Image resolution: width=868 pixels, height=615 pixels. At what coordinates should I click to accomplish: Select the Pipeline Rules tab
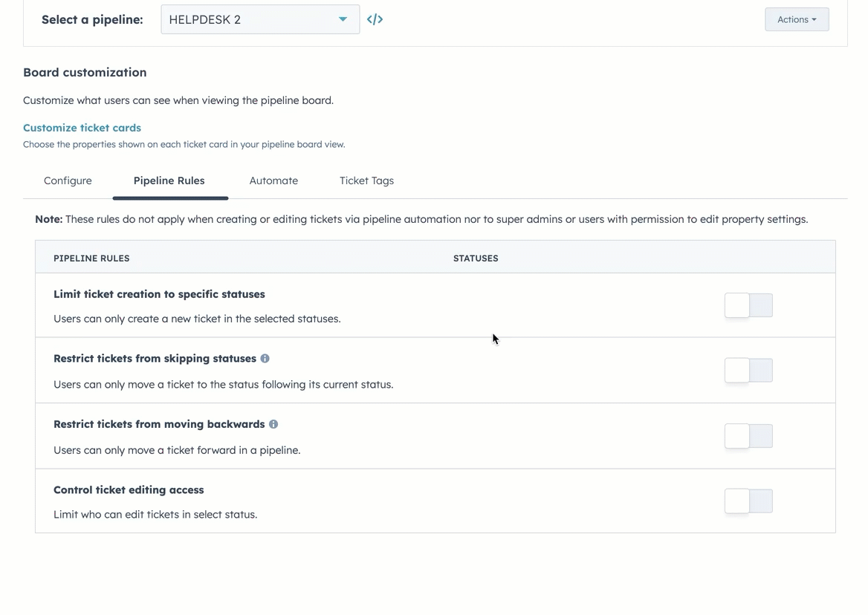coord(169,180)
